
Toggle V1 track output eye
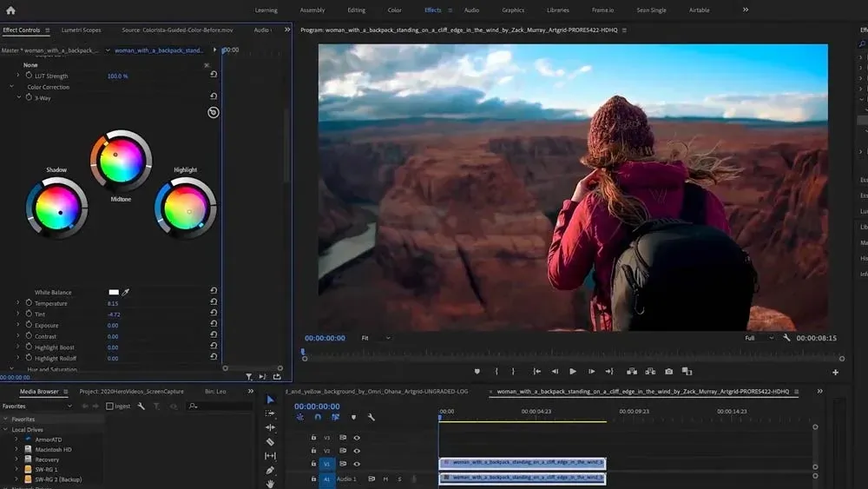[x=357, y=464]
